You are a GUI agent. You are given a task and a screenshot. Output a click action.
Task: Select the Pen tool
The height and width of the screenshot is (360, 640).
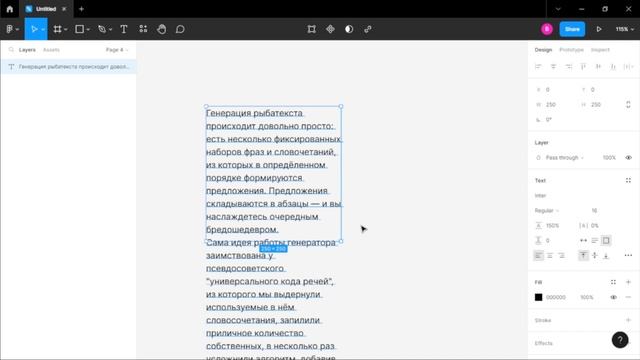(x=102, y=29)
